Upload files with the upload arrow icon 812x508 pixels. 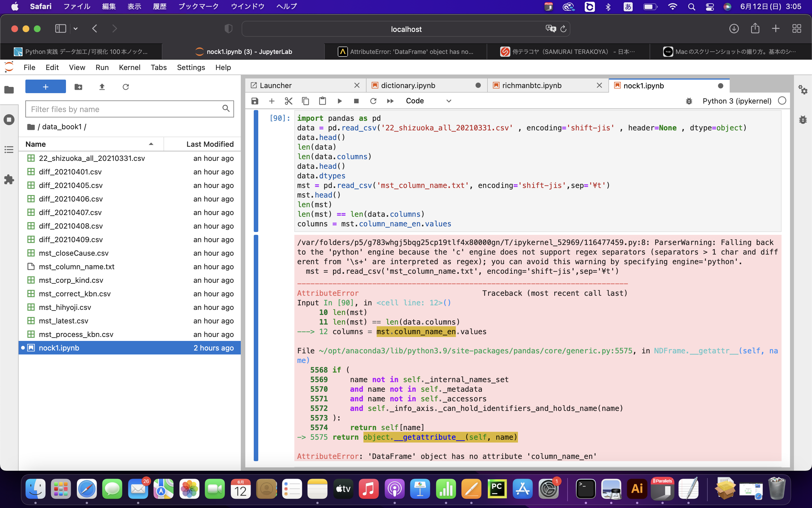[x=102, y=87]
